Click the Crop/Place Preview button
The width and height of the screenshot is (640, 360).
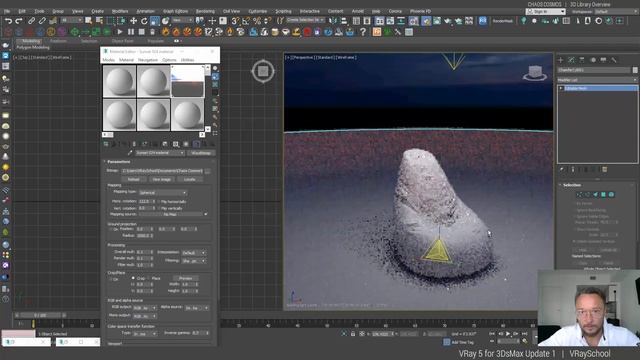click(185, 278)
